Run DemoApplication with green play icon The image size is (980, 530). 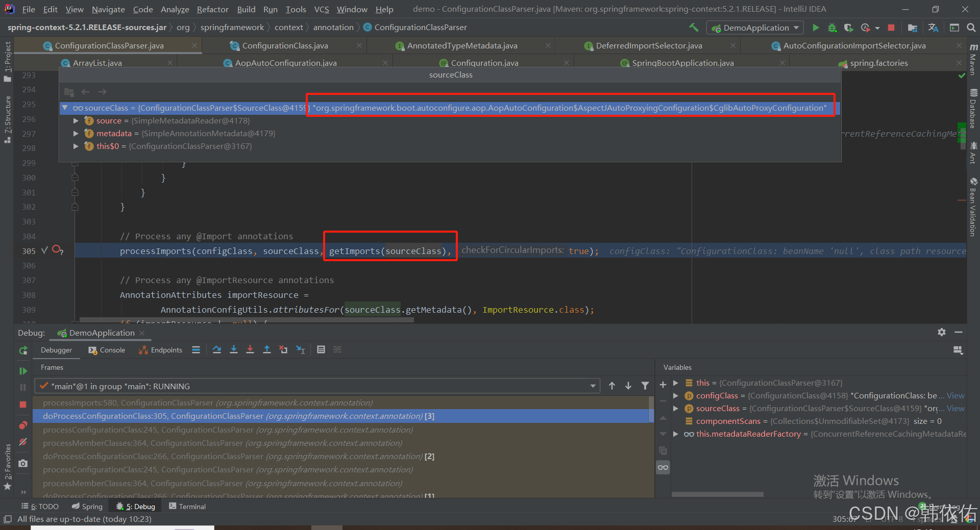tap(816, 28)
